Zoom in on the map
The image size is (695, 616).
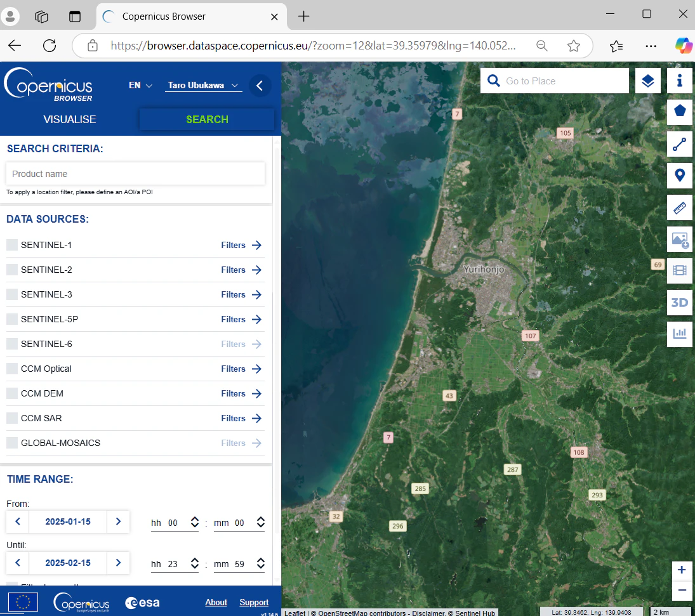tap(682, 570)
